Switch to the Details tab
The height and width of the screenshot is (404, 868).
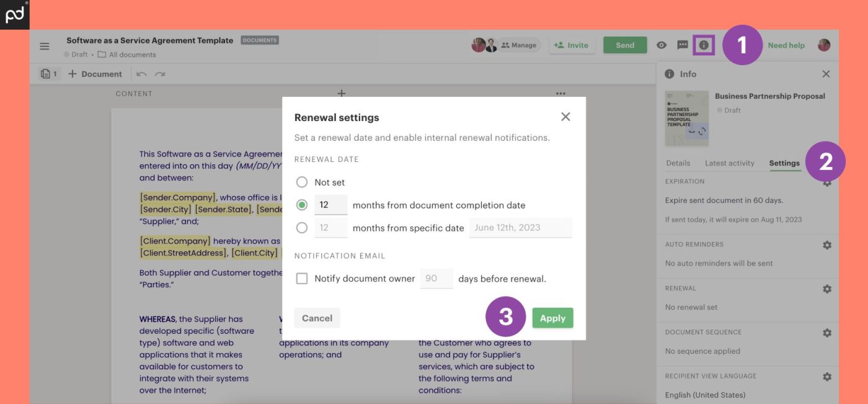point(678,163)
